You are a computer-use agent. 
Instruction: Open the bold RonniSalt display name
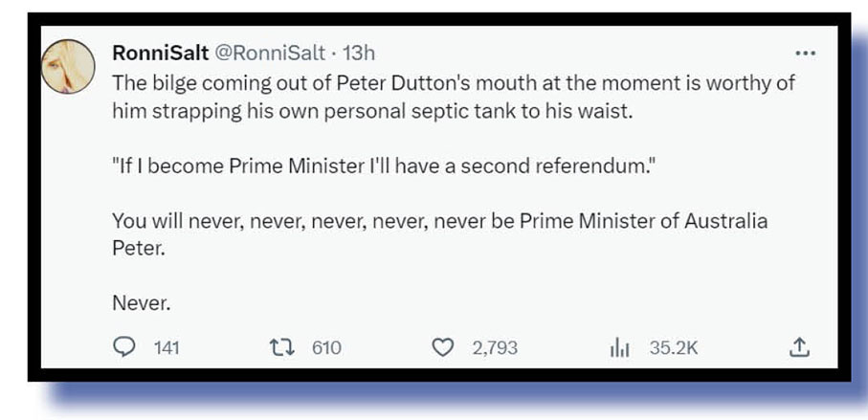coord(157,53)
